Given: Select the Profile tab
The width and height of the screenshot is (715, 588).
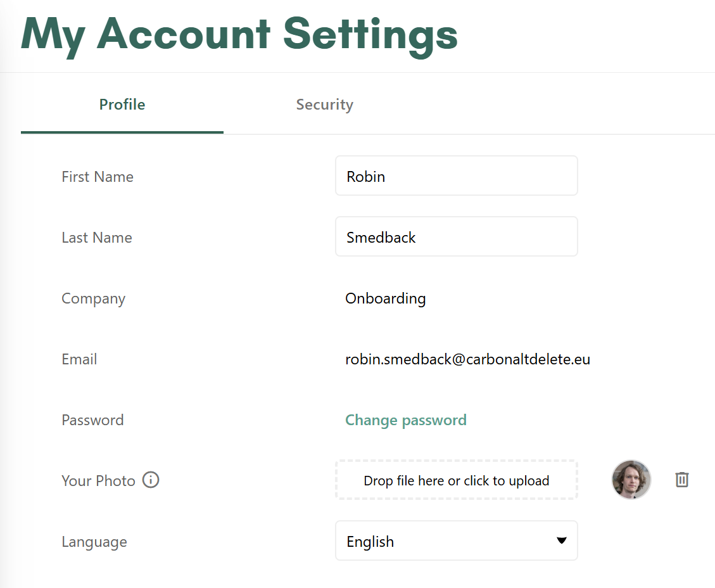Looking at the screenshot, I should 122,105.
